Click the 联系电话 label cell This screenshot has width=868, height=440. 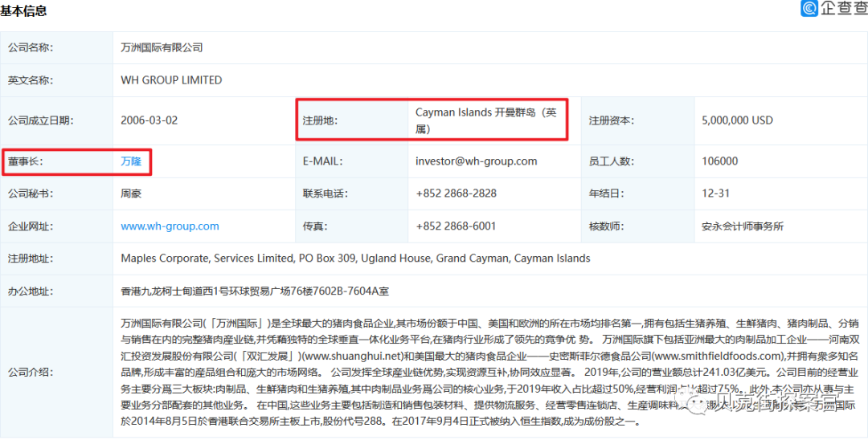tap(351, 194)
